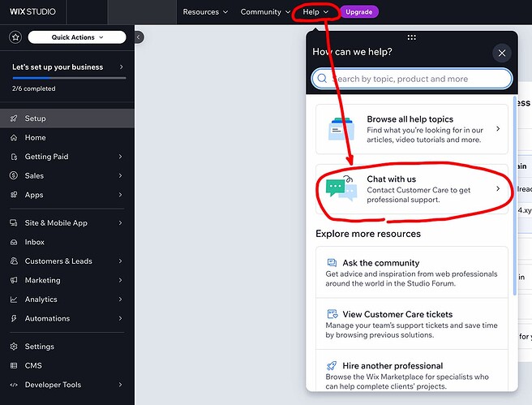532x405 pixels.
Task: Click the help panel drag handle dots
Action: click(x=411, y=37)
